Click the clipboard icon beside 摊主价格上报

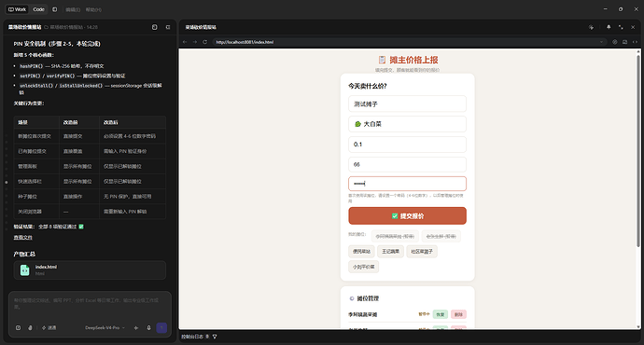[x=382, y=60]
